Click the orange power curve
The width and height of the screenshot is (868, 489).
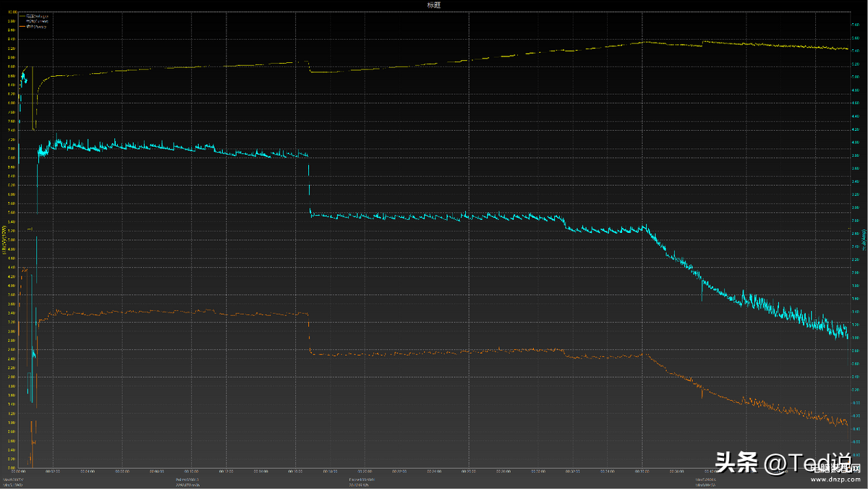point(434,352)
